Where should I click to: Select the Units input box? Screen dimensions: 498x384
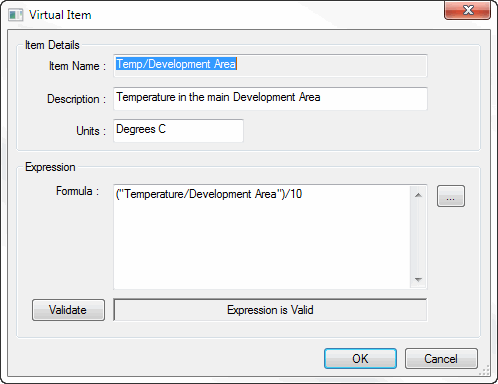178,131
